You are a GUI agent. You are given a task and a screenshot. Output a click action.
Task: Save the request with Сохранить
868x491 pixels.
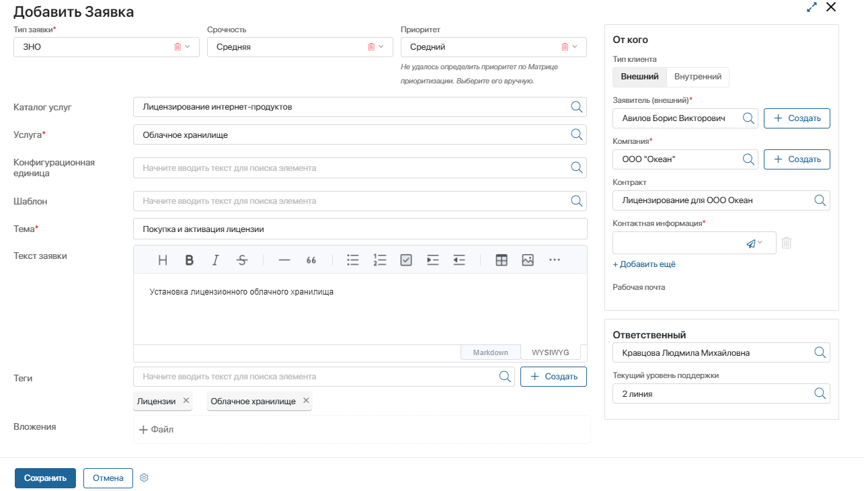[x=45, y=478]
